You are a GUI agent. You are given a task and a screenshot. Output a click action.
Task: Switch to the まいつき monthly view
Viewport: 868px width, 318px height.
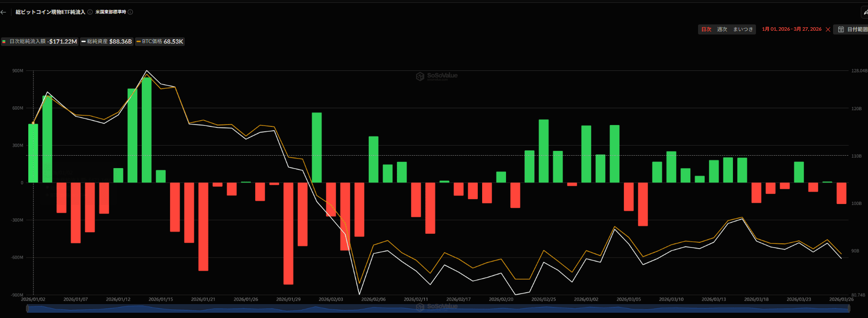tap(743, 30)
